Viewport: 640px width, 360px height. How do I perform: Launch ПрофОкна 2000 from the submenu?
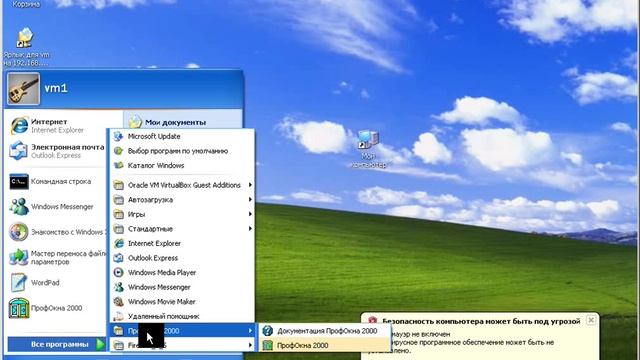click(x=324, y=345)
